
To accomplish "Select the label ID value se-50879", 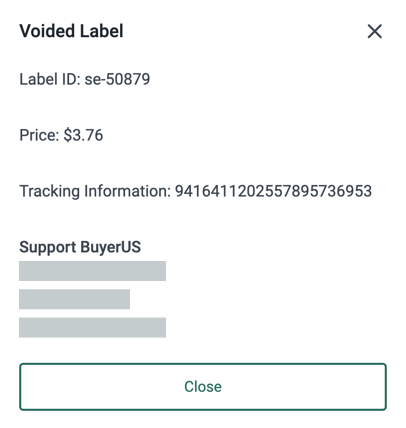I will click(x=117, y=79).
